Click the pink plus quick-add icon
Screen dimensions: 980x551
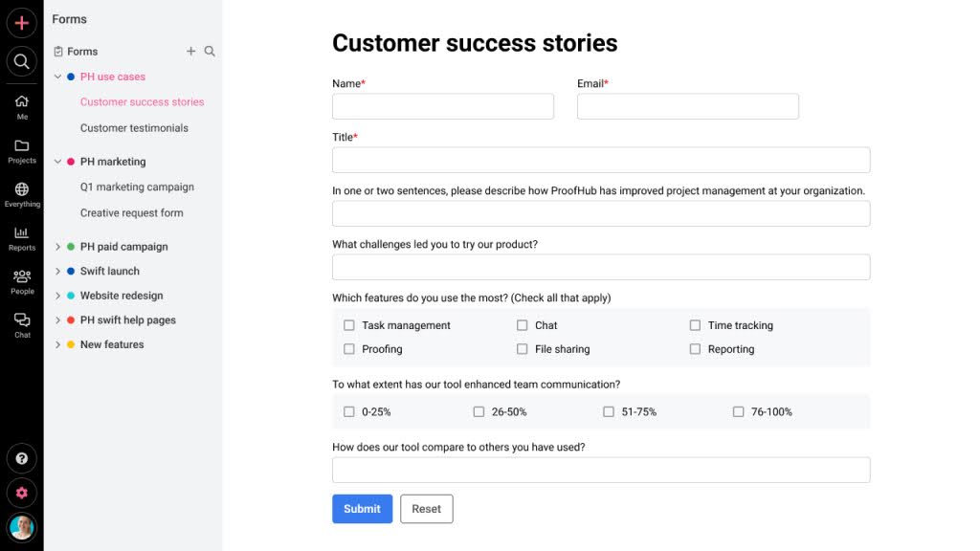[21, 22]
